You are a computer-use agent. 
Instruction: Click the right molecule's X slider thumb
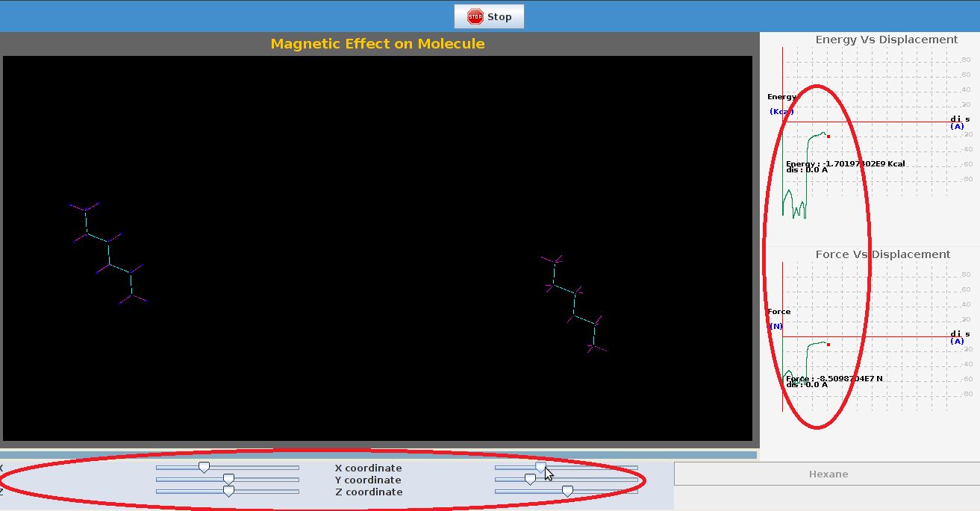(x=540, y=468)
